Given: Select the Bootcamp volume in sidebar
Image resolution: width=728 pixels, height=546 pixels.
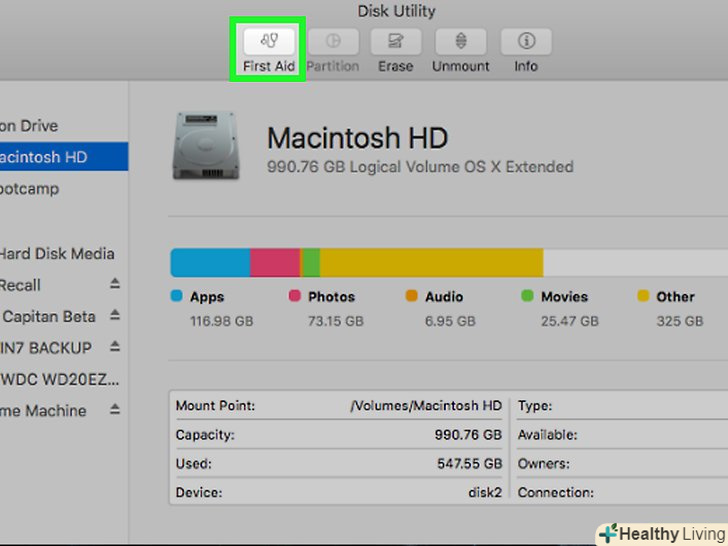Looking at the screenshot, I should point(30,188).
